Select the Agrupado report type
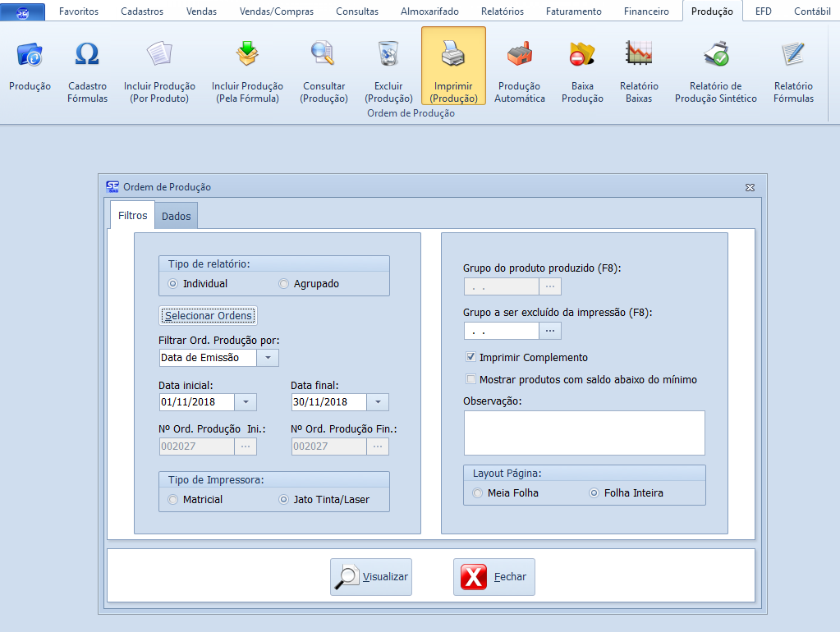 (x=285, y=284)
